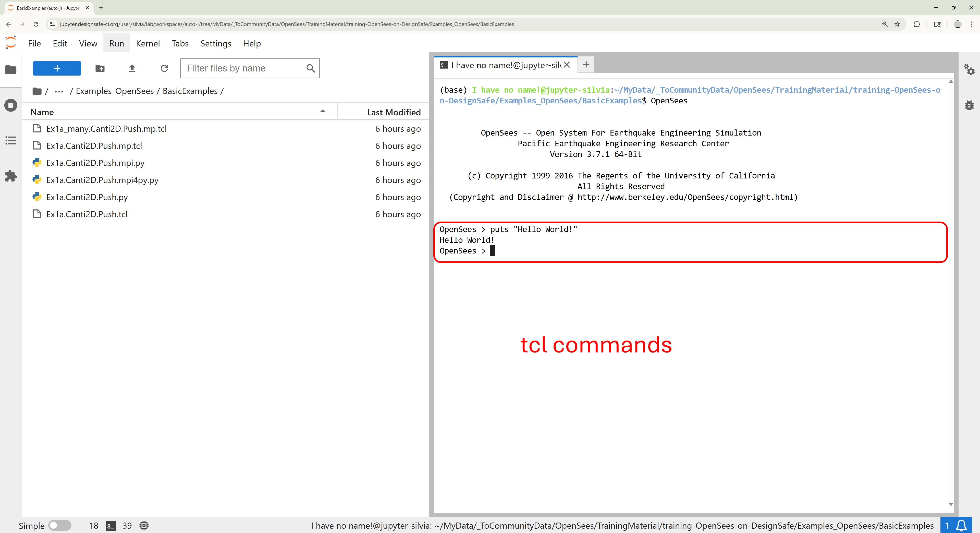Click the notifications bell in status bar

coord(961,525)
